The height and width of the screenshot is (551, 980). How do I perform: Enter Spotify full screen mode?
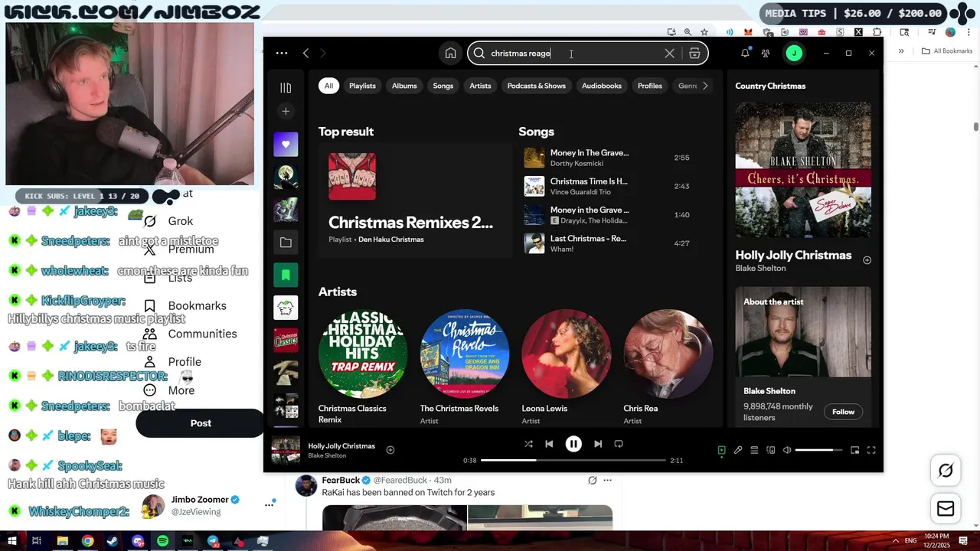(x=871, y=450)
